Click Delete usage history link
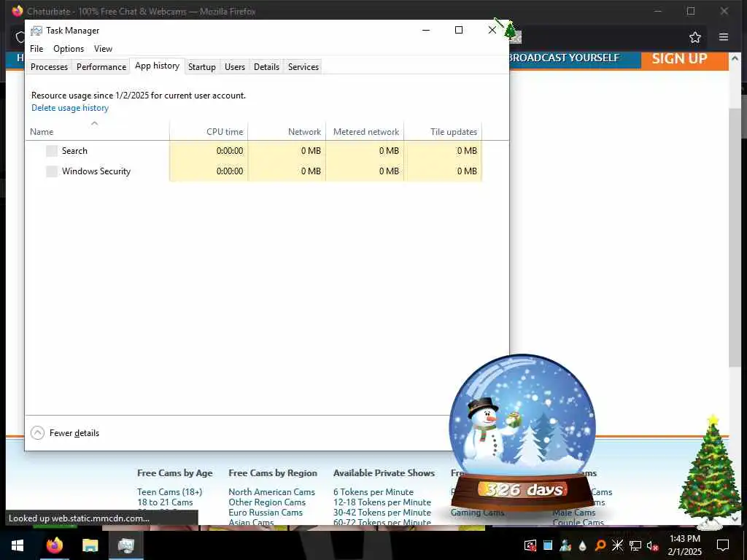 (x=70, y=108)
